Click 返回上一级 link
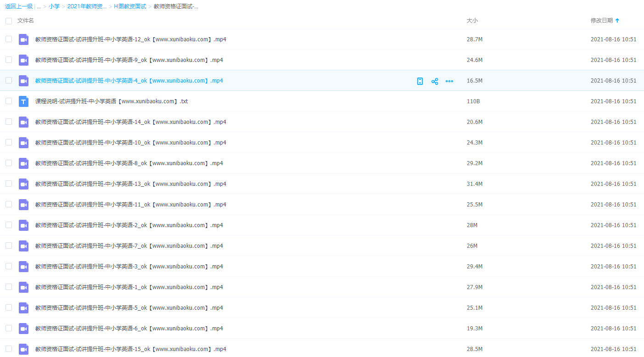 19,6
